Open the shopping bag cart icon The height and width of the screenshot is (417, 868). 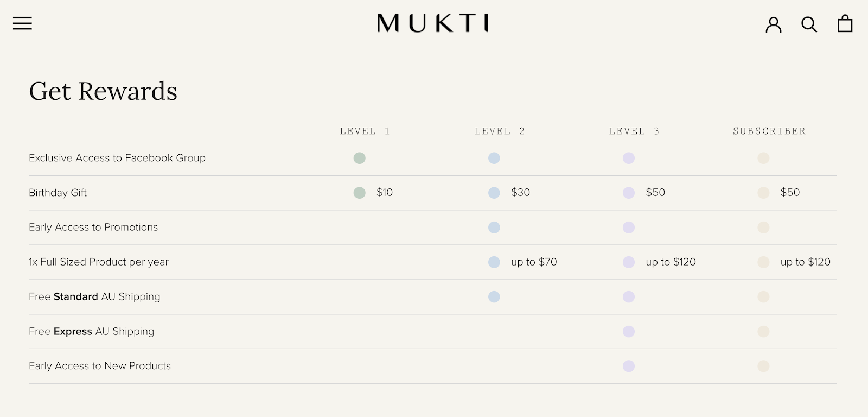point(845,24)
